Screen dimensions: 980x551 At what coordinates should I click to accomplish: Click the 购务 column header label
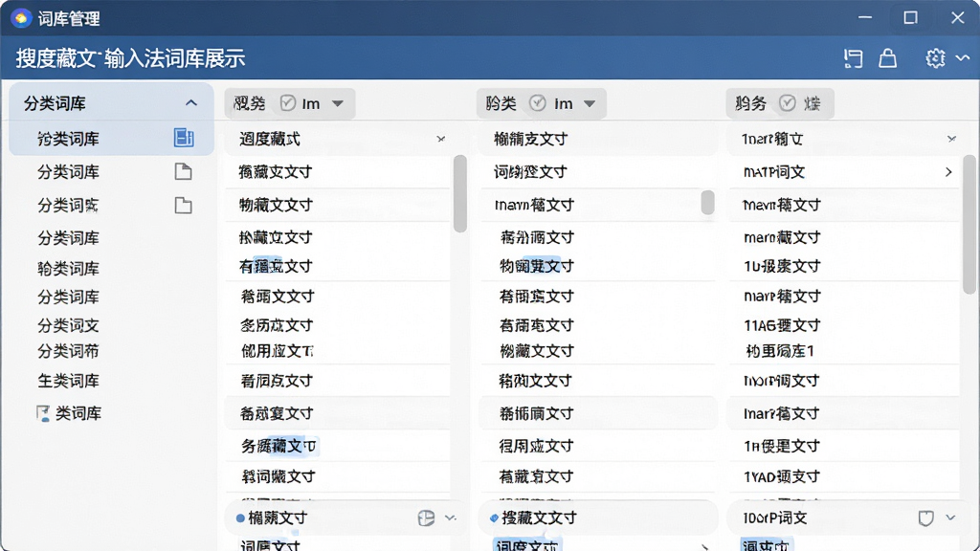(750, 103)
